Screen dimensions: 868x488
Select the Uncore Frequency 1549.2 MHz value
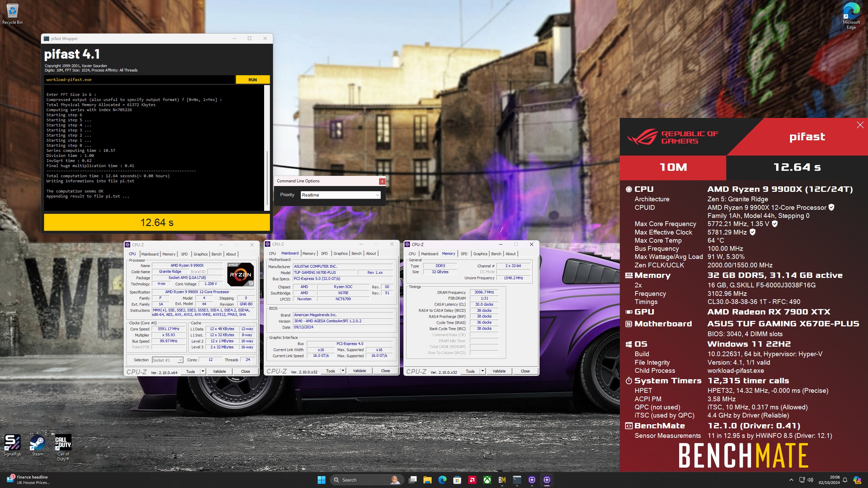[x=513, y=278]
